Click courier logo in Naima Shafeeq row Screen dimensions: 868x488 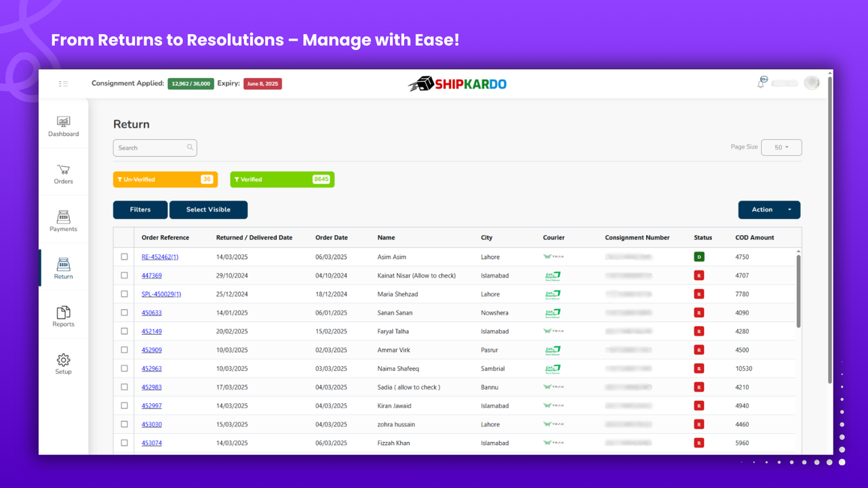(x=553, y=369)
